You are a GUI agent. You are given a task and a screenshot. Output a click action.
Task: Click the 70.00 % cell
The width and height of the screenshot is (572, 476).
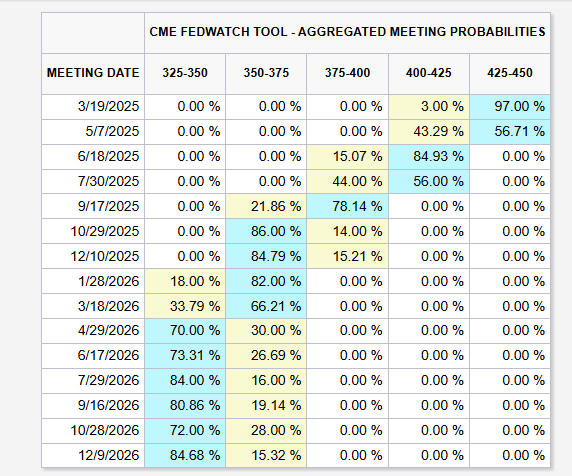[x=185, y=330]
